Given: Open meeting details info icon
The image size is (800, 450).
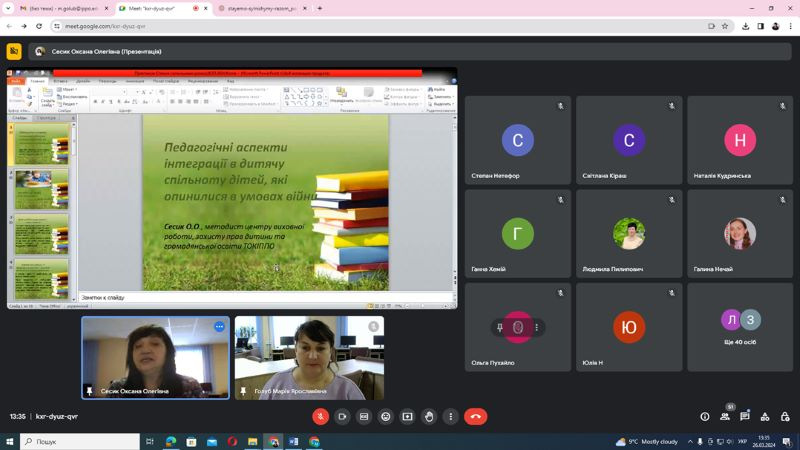Looking at the screenshot, I should 705,417.
